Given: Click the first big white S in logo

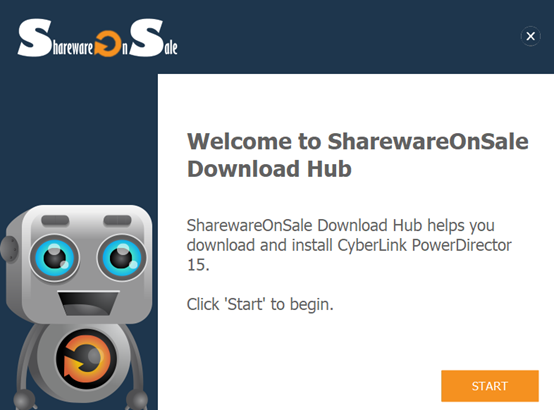Looking at the screenshot, I should point(34,38).
